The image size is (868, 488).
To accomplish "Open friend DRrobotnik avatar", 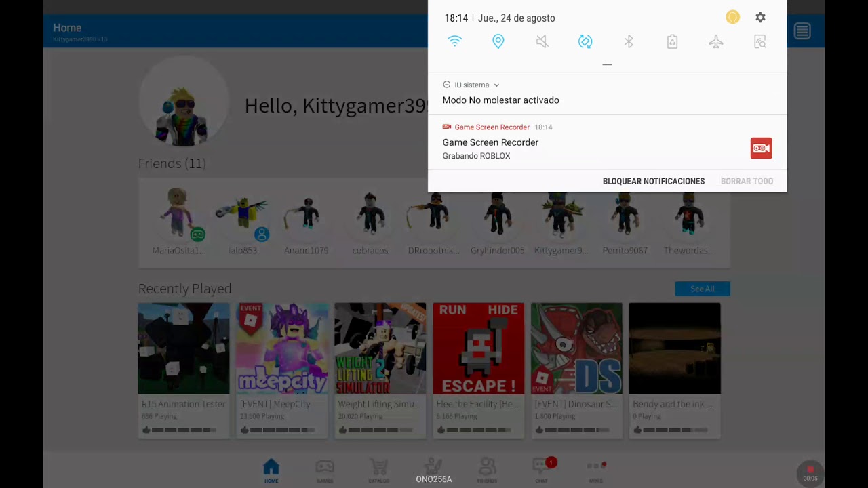I will [433, 213].
